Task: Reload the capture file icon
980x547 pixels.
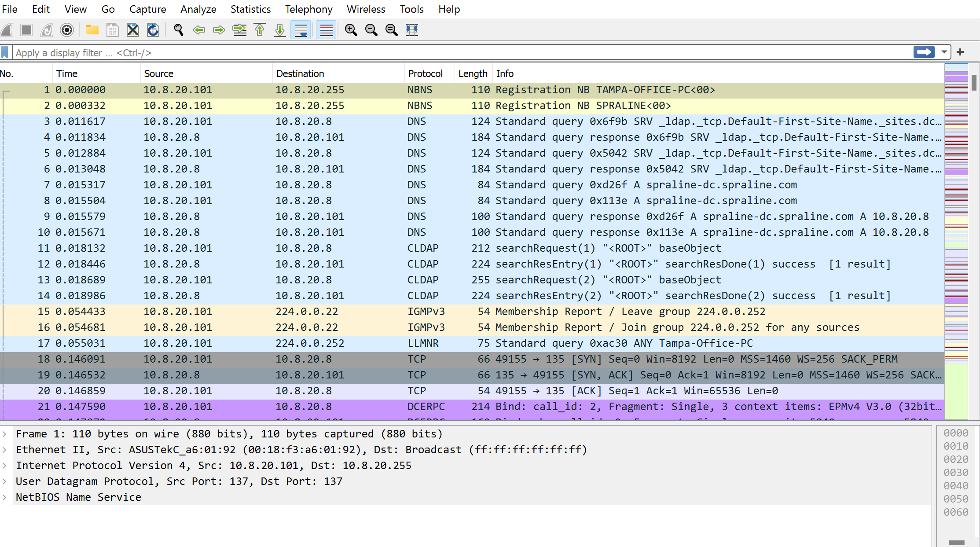Action: point(153,30)
